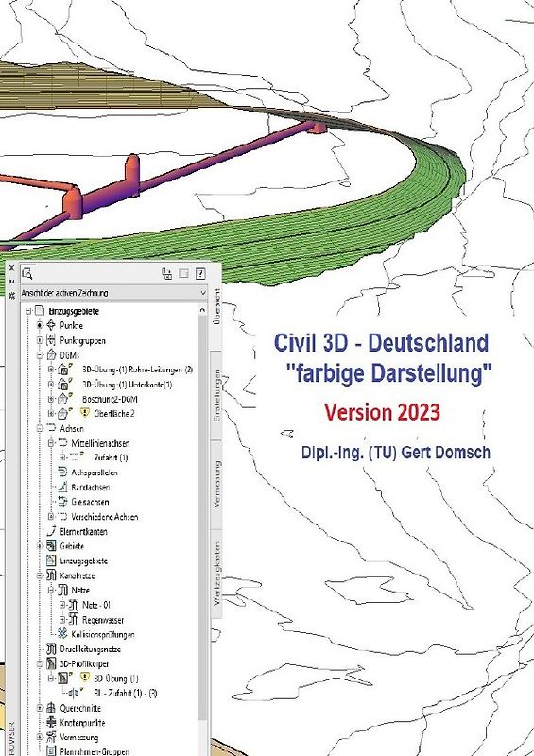Select 'Verschiedene Achsen' label
534x756 pixels.
(x=105, y=517)
